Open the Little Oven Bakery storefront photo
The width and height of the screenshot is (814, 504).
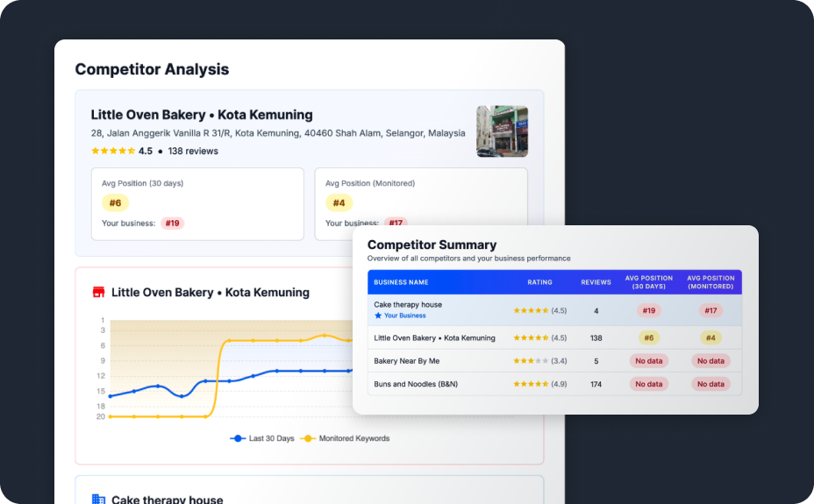point(502,131)
